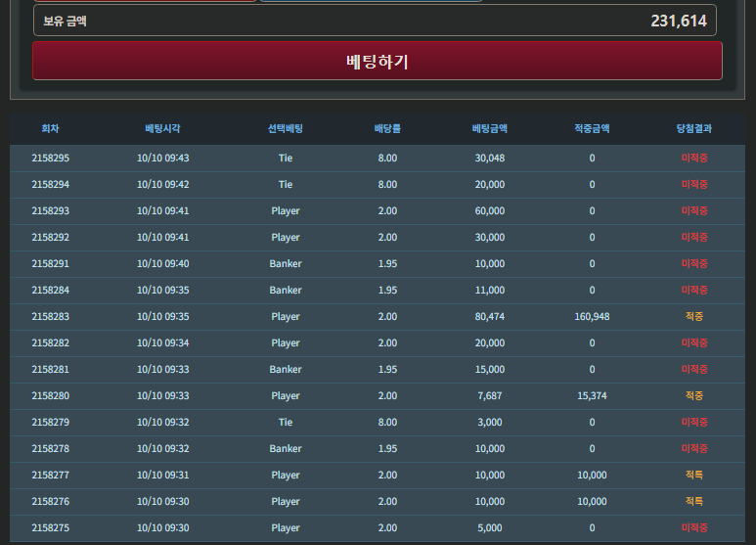Screen dimensions: 756x545
Task: Select round number 2158276
Action: (51, 502)
